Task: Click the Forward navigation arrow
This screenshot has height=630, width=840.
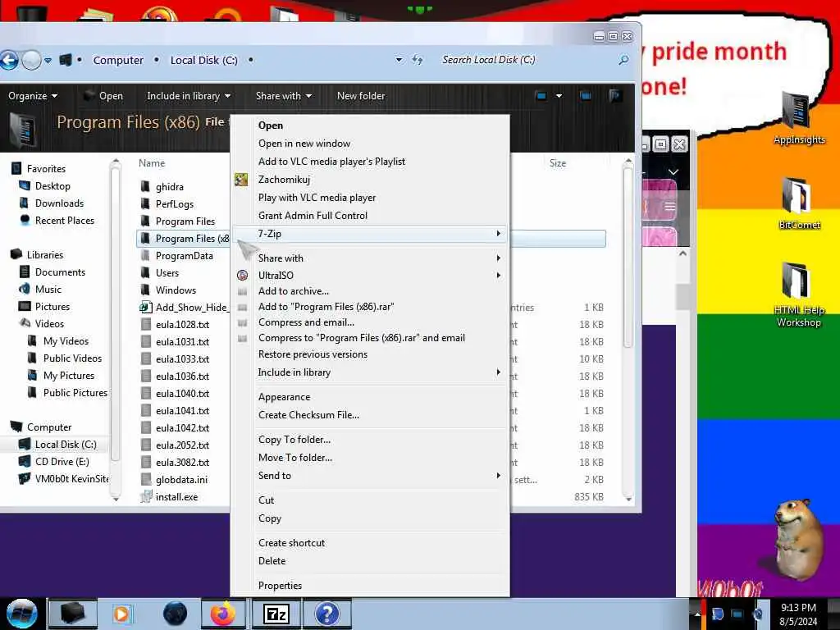Action: pos(32,60)
